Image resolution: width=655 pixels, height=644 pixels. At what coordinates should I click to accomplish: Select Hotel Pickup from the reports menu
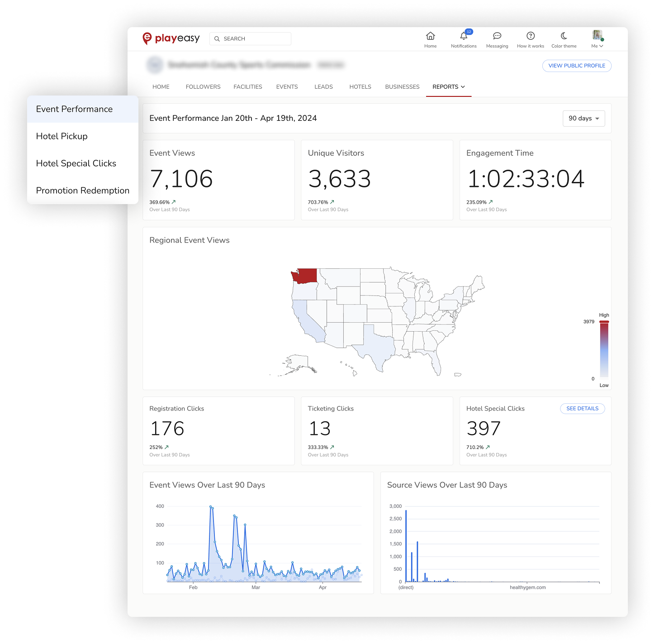pos(62,136)
